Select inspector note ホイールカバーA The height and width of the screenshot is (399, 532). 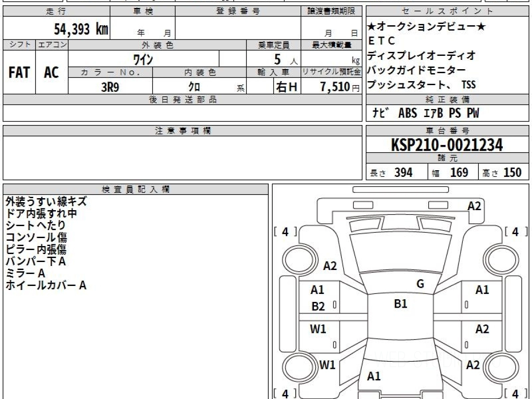(x=46, y=285)
